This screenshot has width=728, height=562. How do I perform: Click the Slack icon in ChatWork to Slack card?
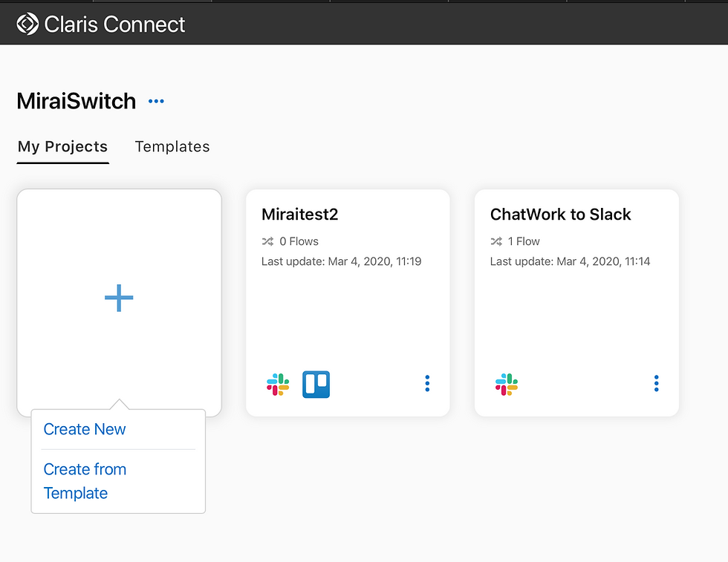click(507, 385)
